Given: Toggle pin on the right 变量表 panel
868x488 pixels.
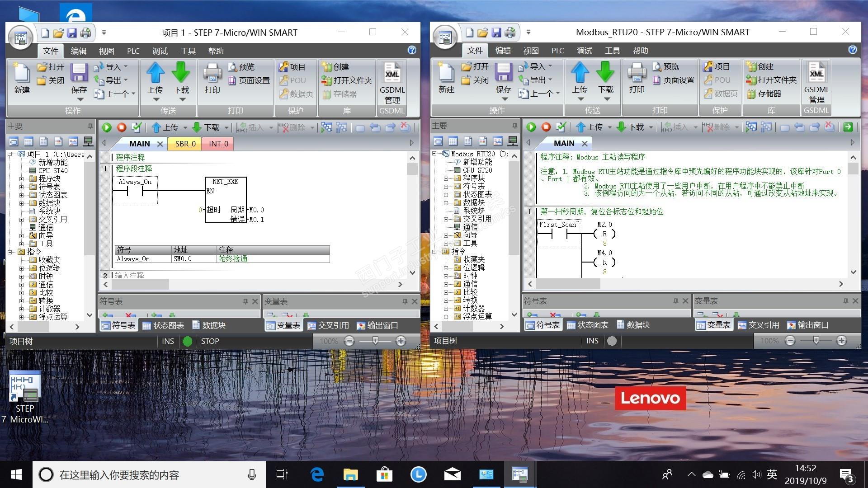Looking at the screenshot, I should coord(845,301).
